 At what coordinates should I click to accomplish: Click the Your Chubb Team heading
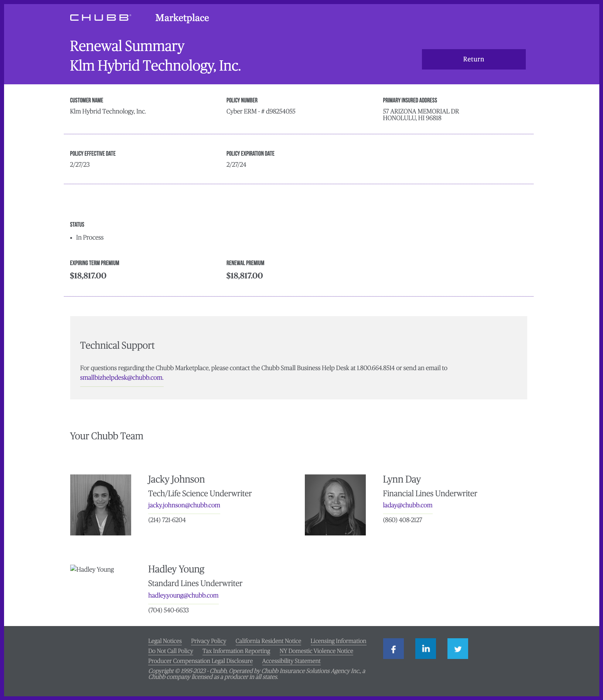coord(106,436)
